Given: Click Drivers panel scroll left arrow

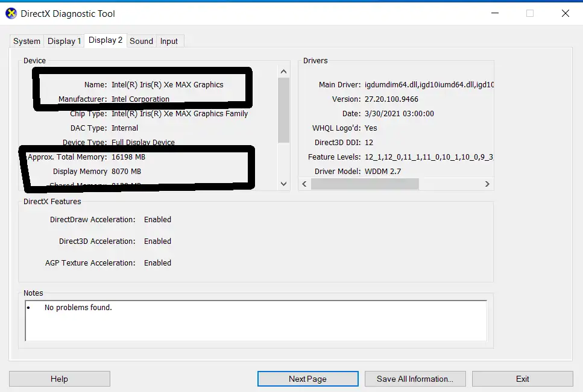Looking at the screenshot, I should pos(304,184).
